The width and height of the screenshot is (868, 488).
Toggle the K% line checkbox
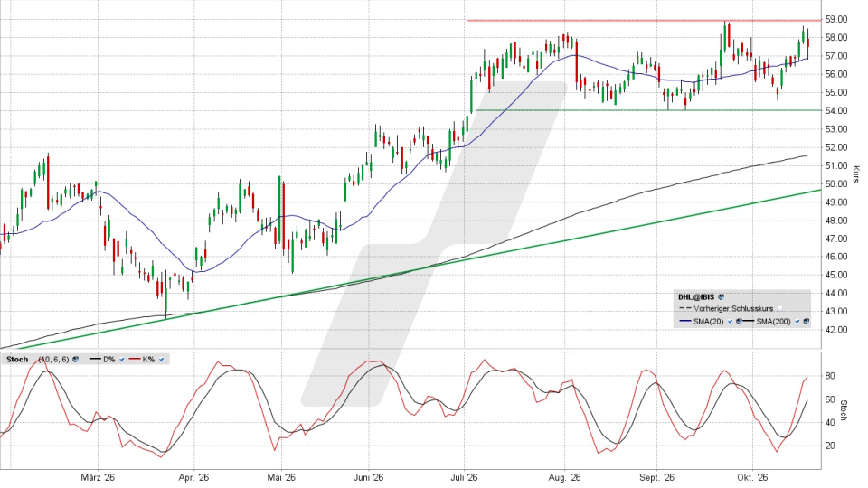coord(161,360)
